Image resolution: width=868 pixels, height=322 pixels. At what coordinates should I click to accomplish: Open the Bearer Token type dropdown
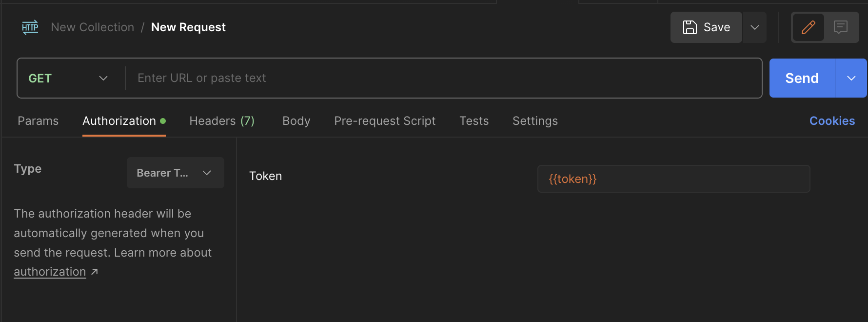tap(175, 173)
